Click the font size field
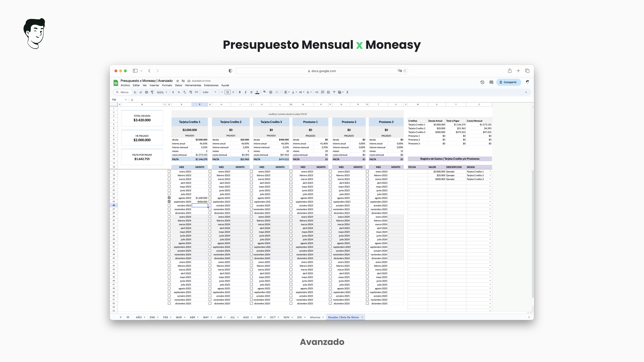The width and height of the screenshot is (644, 362). coord(228,92)
